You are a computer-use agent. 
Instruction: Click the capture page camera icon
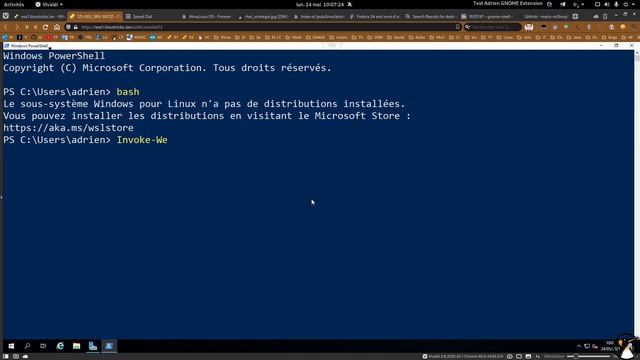[510, 356]
